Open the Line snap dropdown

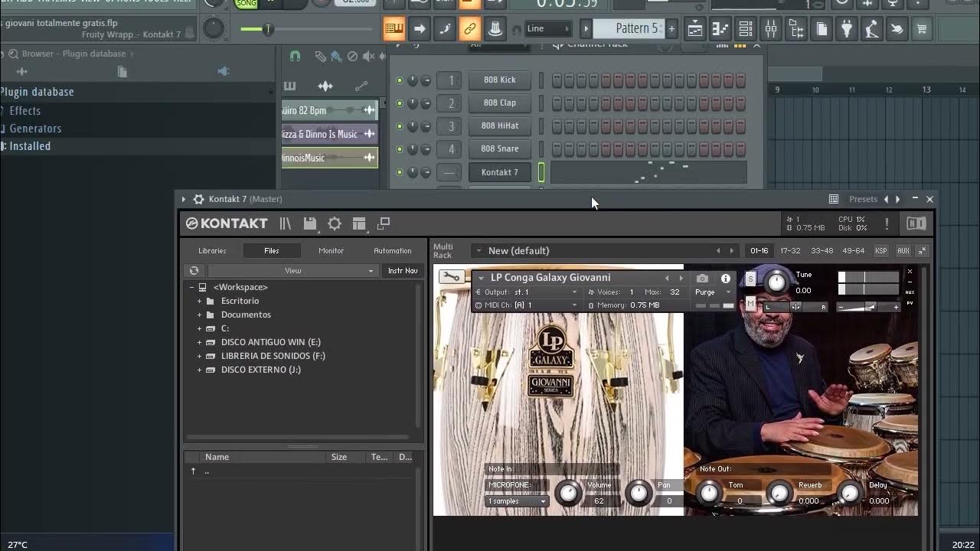[548, 29]
